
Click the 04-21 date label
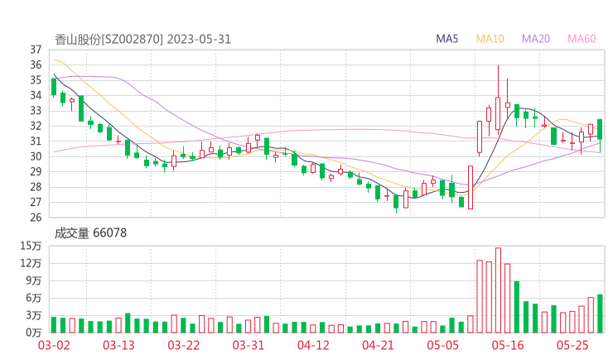[x=378, y=345]
